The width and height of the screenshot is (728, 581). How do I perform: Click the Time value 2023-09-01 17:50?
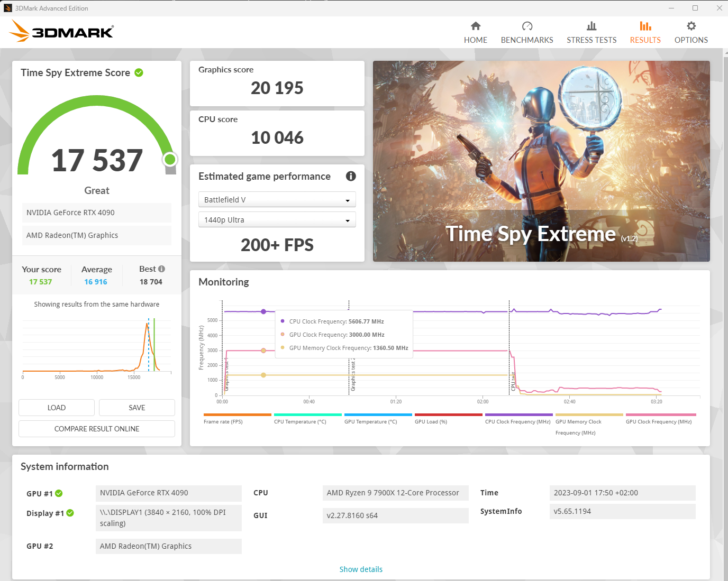[623, 493]
